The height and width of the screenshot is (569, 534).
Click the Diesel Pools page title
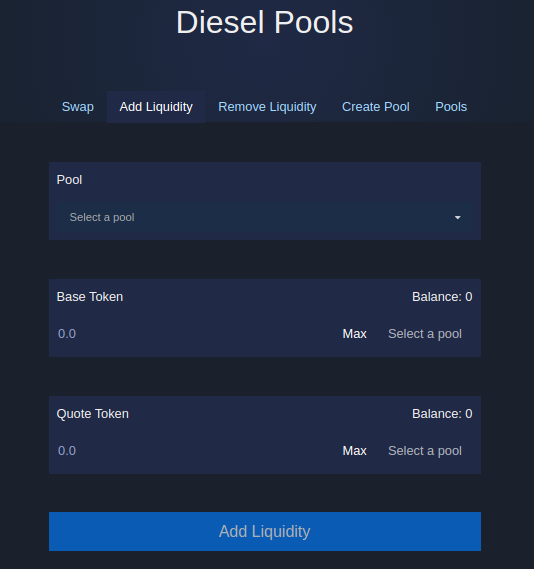264,22
